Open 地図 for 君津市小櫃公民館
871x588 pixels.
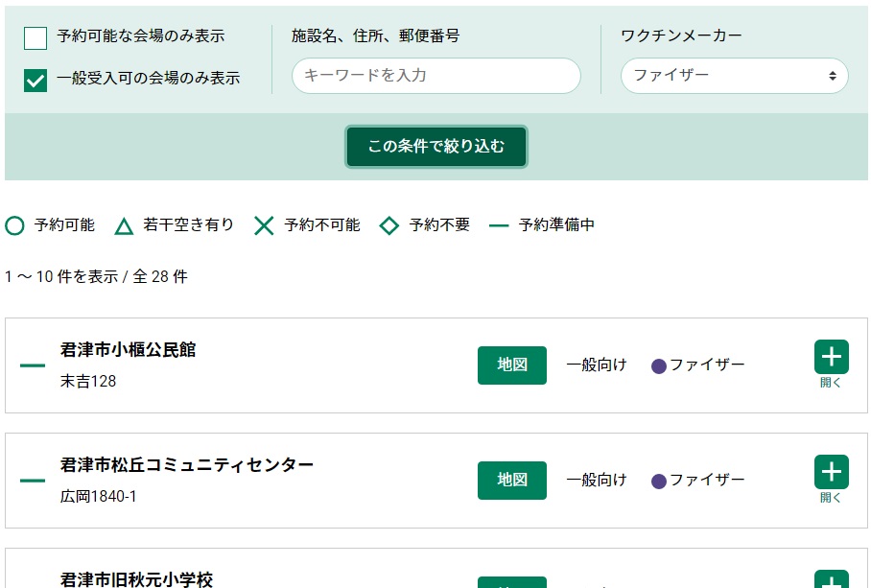[511, 365]
